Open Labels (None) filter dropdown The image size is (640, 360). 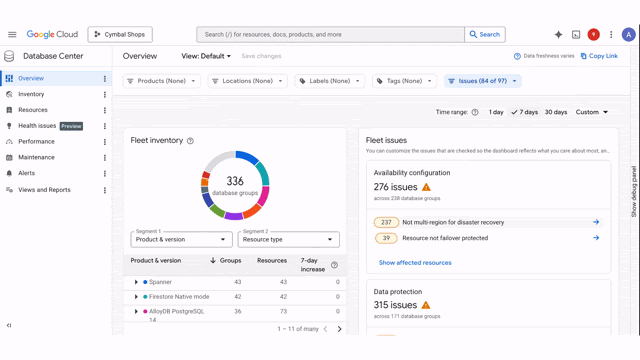[x=329, y=81]
